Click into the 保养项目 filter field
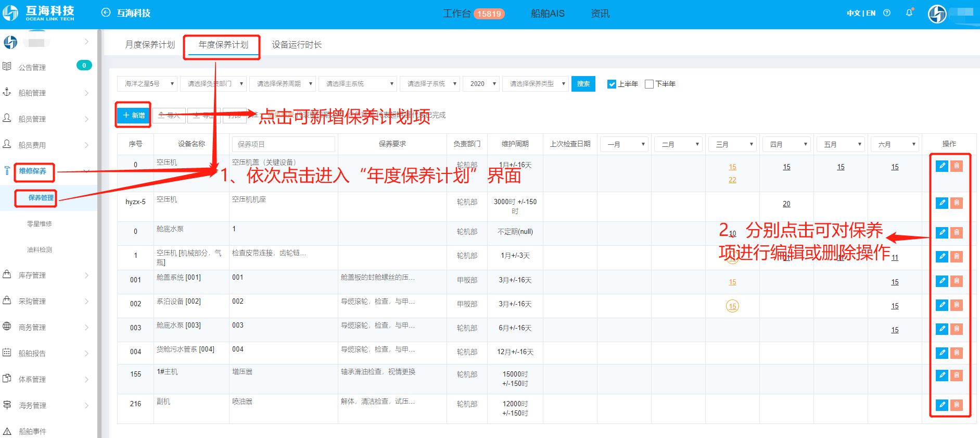 click(x=284, y=144)
